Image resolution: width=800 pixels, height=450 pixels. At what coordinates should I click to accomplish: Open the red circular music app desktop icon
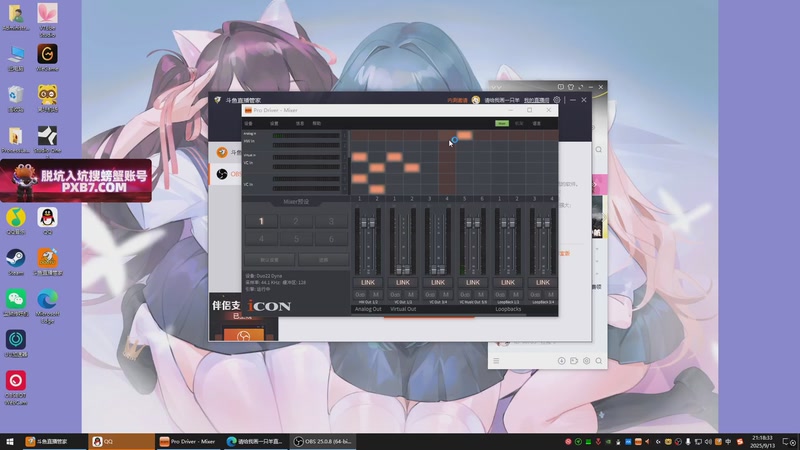pyautogui.click(x=16, y=388)
